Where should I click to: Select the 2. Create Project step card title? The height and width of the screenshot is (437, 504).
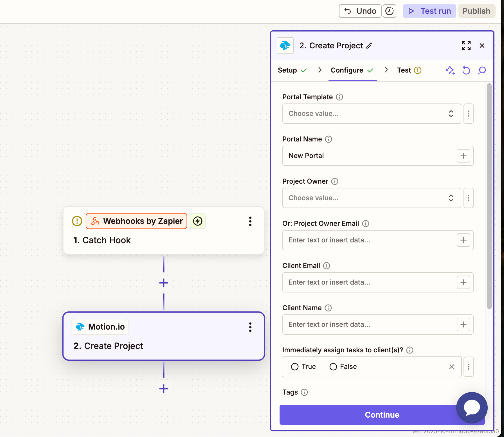(x=108, y=346)
